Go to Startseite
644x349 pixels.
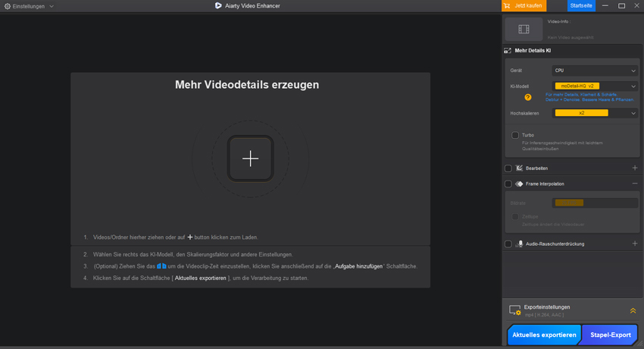pyautogui.click(x=581, y=6)
